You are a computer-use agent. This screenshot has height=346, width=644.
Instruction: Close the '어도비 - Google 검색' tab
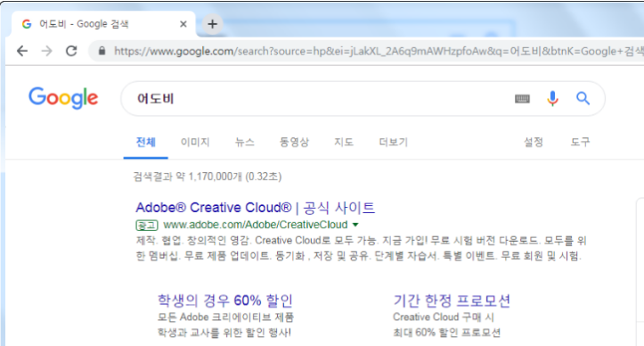coord(183,24)
